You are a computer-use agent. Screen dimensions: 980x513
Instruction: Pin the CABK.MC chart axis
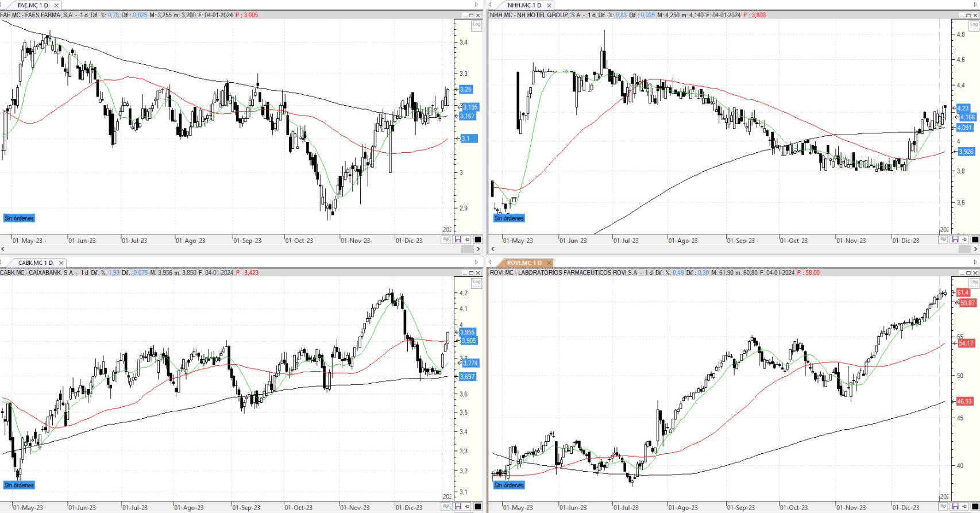pos(467,506)
